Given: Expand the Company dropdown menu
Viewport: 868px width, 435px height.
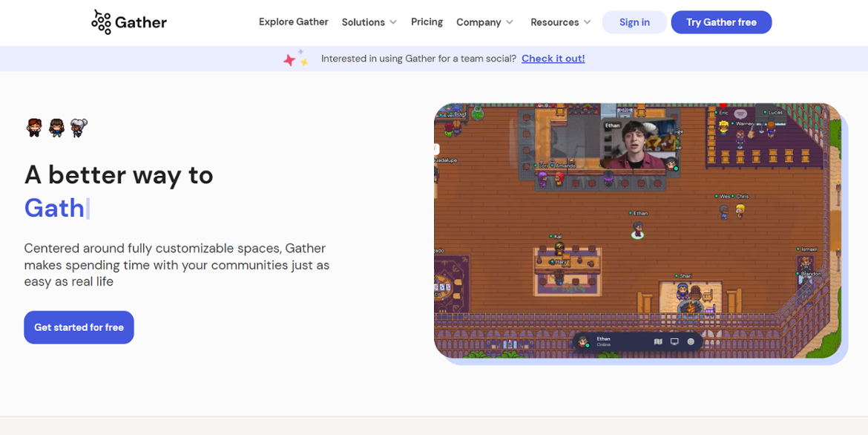Looking at the screenshot, I should click(x=485, y=22).
